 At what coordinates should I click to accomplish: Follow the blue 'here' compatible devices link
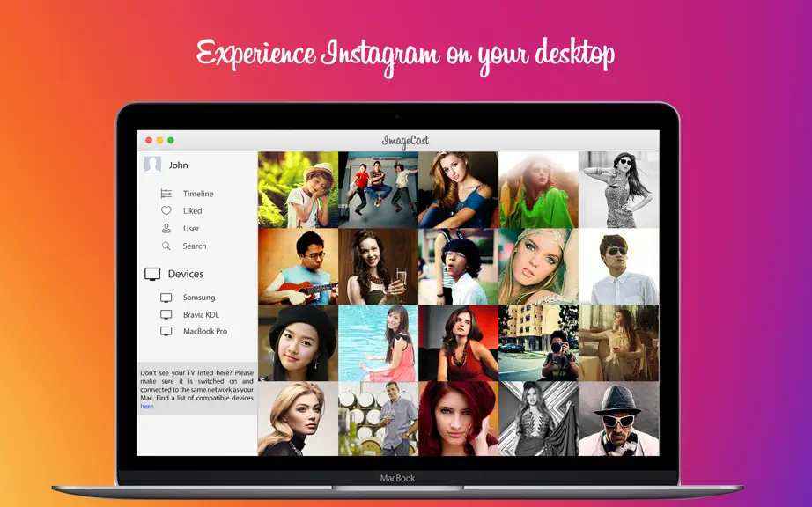click(147, 407)
